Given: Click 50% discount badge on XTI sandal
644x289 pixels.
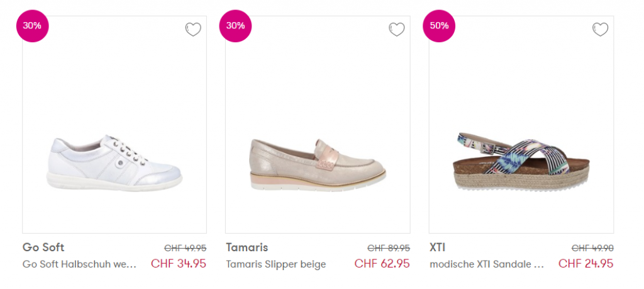Looking at the screenshot, I should pos(439,26).
